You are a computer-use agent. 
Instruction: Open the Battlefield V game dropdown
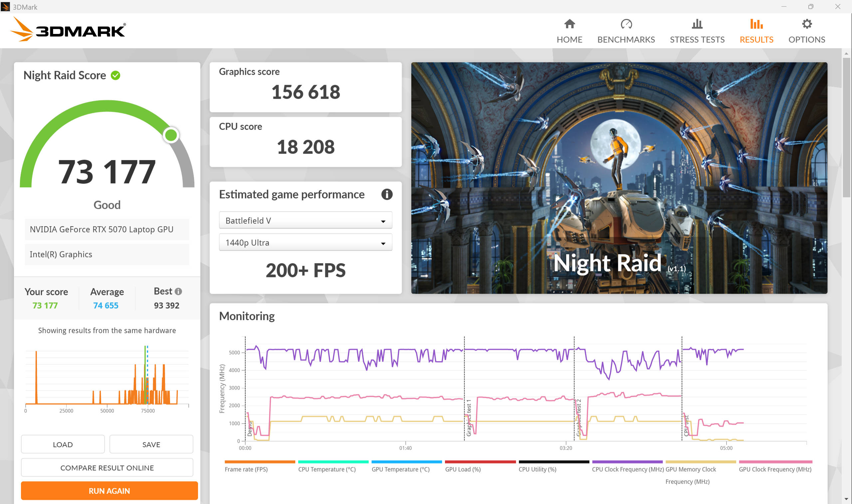pos(306,221)
